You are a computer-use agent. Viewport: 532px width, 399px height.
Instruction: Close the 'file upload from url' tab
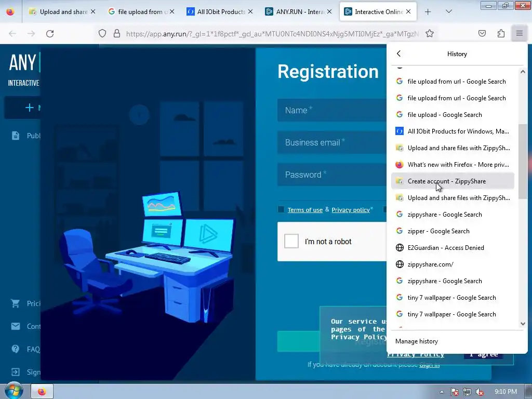pyautogui.click(x=172, y=11)
